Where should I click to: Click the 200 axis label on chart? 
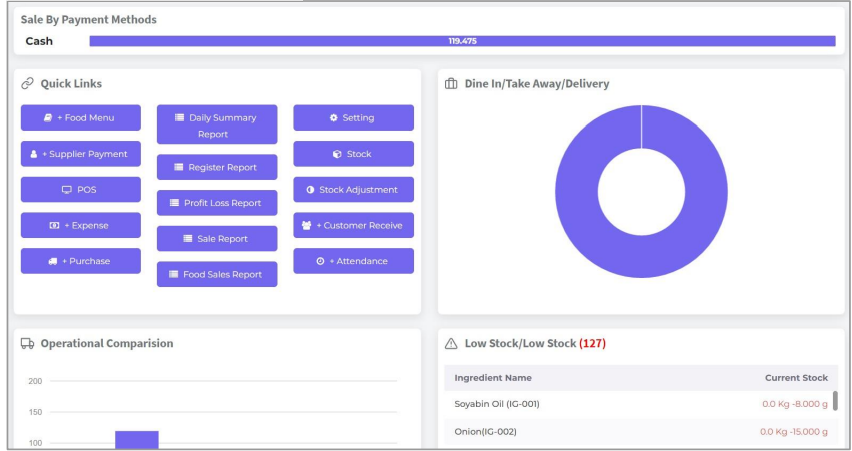[x=35, y=381]
